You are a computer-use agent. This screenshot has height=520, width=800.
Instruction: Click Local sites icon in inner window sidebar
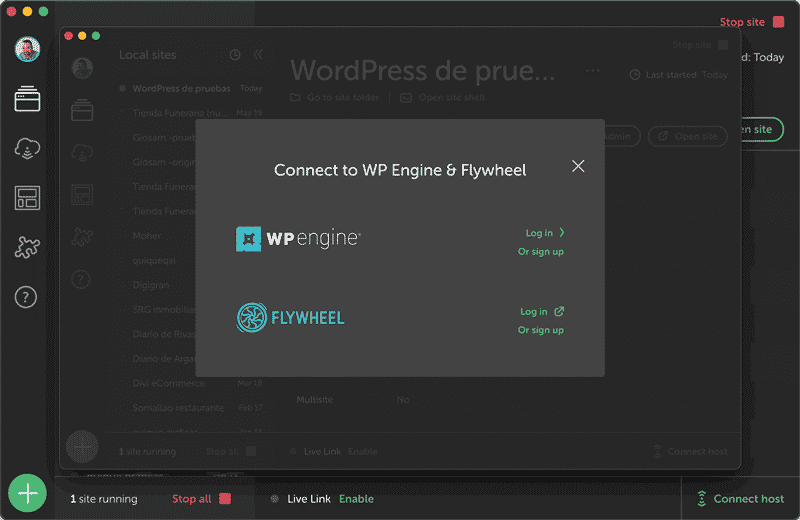[82, 110]
